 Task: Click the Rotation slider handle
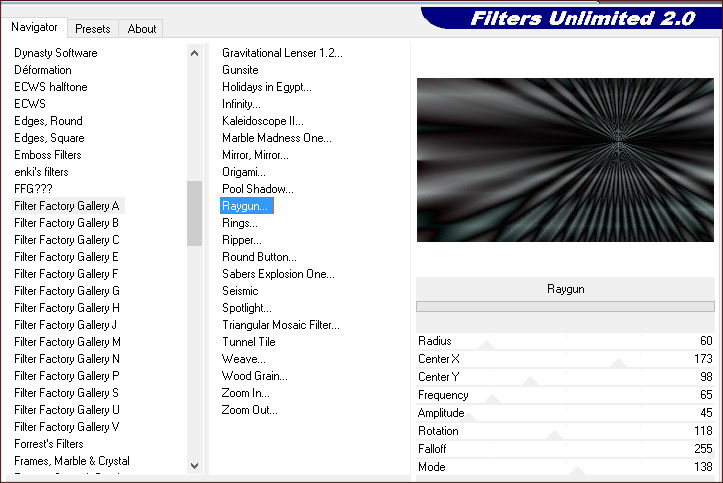coord(554,436)
